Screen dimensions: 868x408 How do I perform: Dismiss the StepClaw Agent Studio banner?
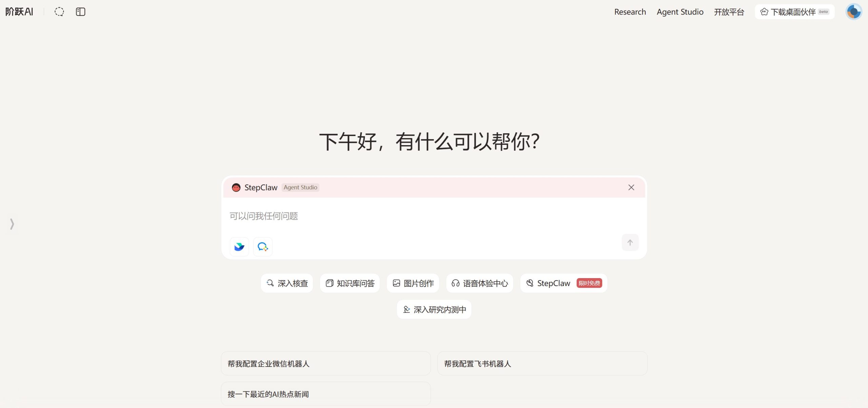pyautogui.click(x=631, y=187)
